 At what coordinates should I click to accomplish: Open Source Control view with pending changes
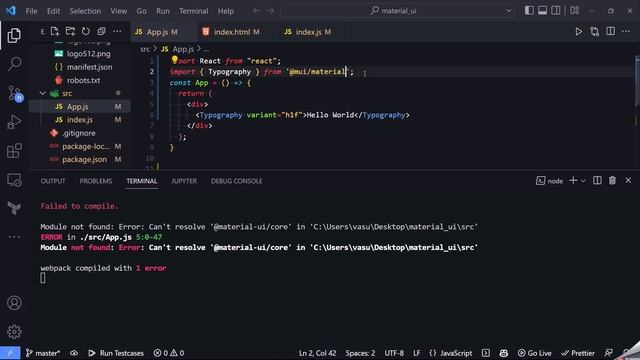pos(15,93)
